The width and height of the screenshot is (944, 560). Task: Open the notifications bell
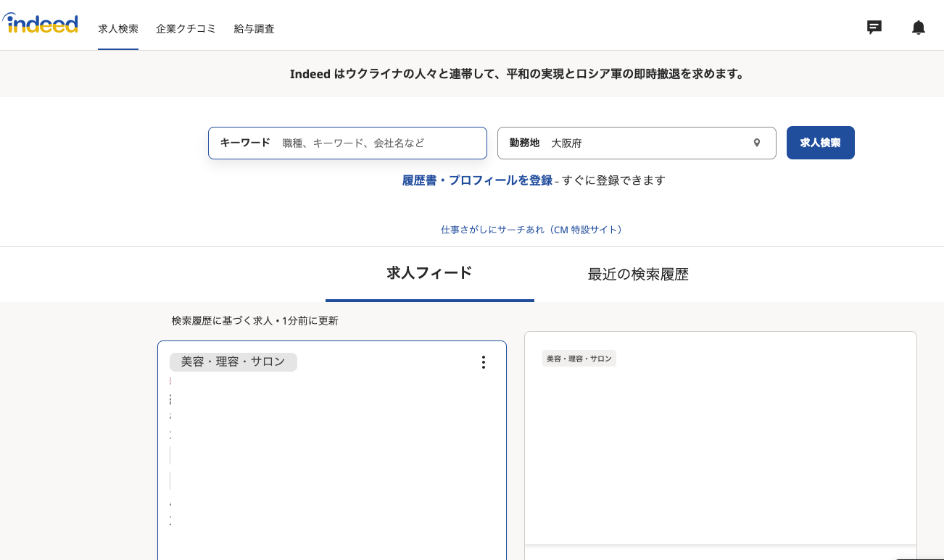point(918,28)
